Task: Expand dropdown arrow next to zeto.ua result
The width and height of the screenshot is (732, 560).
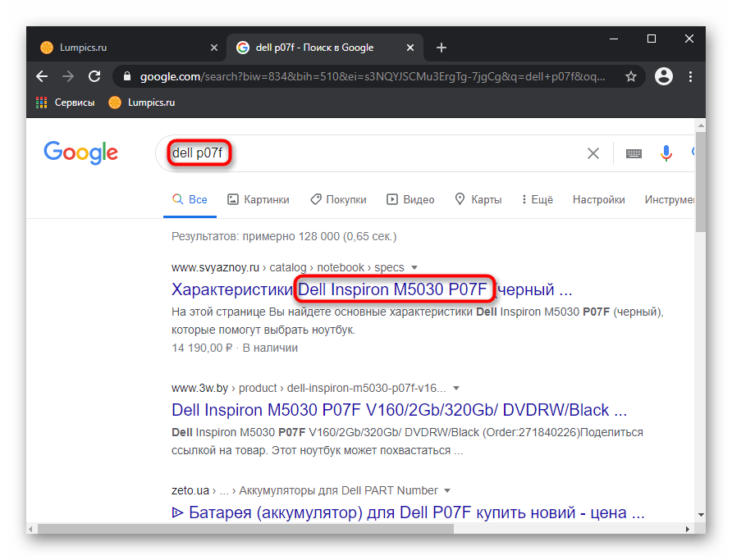Action: 447,491
